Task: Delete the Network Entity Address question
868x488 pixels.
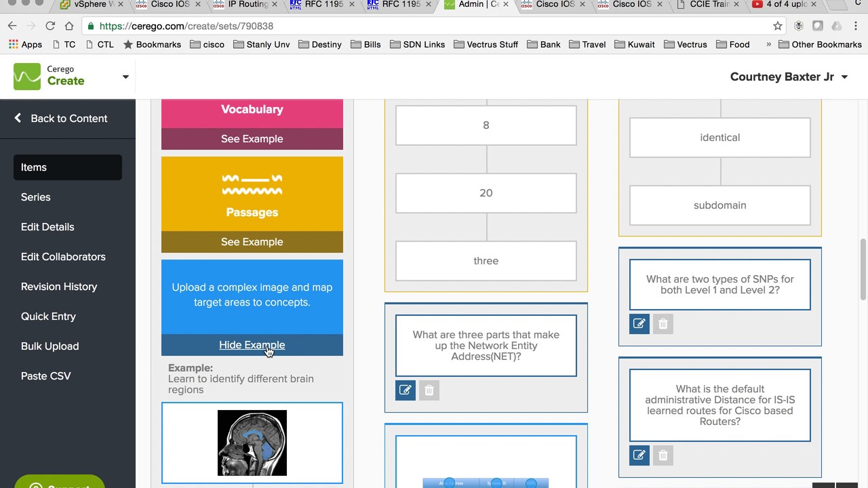Action: pos(429,390)
